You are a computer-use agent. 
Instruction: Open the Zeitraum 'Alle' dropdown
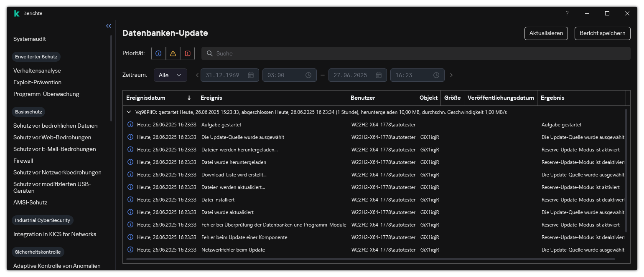tap(170, 75)
